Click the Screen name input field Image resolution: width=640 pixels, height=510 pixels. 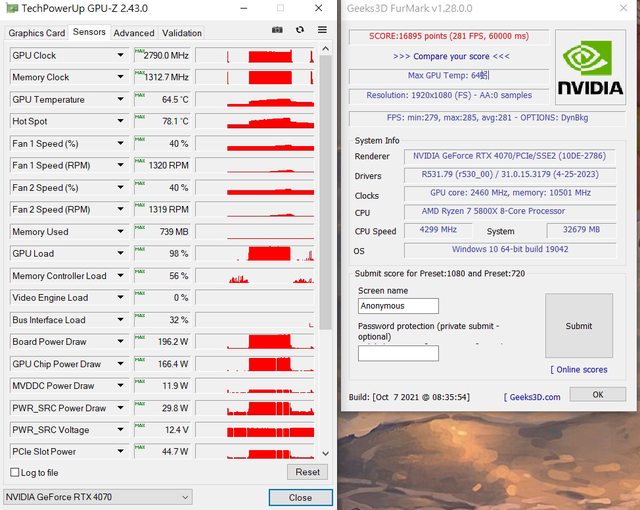398,306
